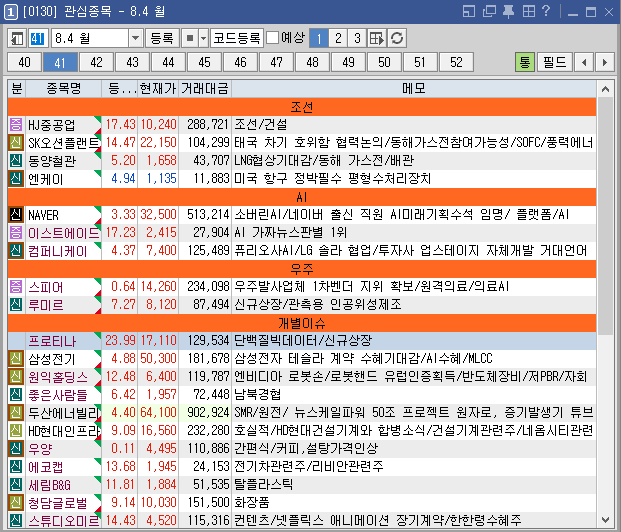Click the 우주 orange category header
Viewport: 621px width, 532px height.
point(302,269)
